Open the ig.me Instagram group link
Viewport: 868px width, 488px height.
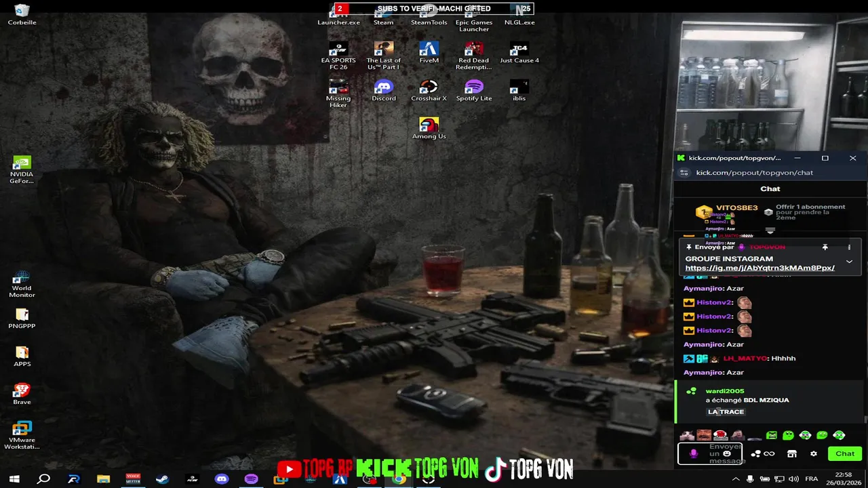pyautogui.click(x=759, y=268)
